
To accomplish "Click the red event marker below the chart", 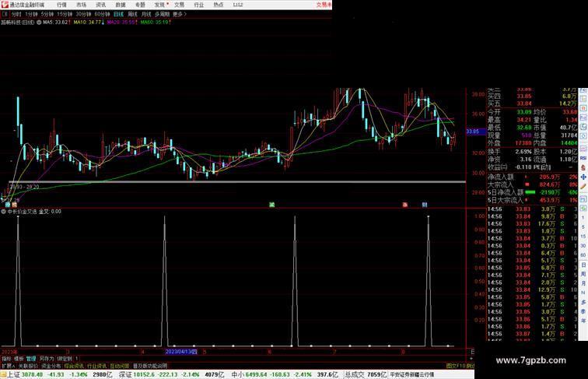I will 405,205.
